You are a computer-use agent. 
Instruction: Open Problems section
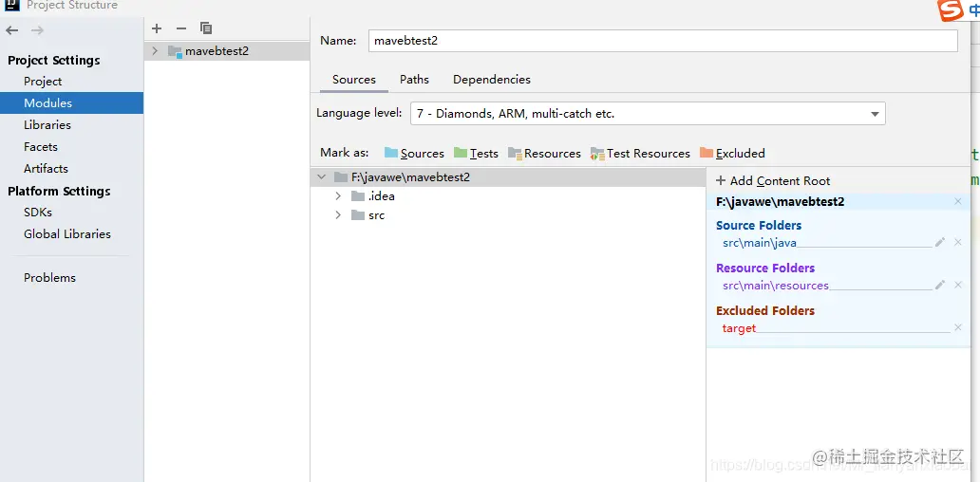[x=49, y=278]
